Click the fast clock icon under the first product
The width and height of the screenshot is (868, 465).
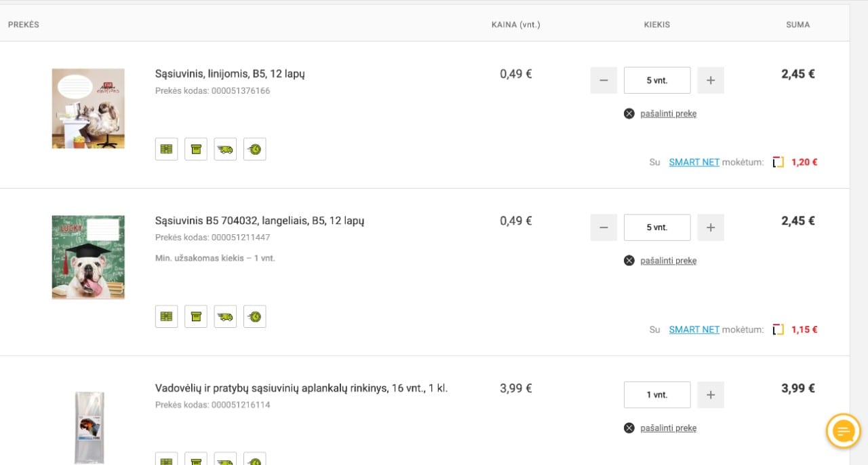255,149
